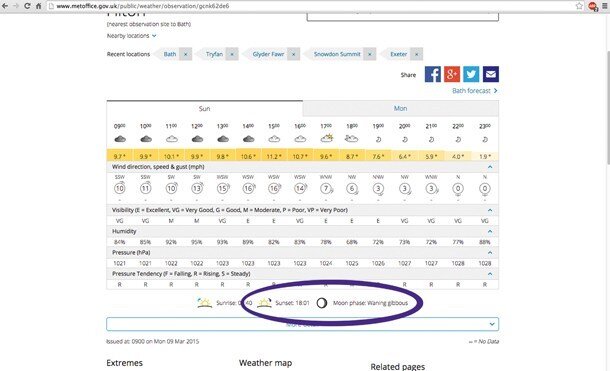Click the 17:00 sunny intervals weather icon

(x=326, y=138)
